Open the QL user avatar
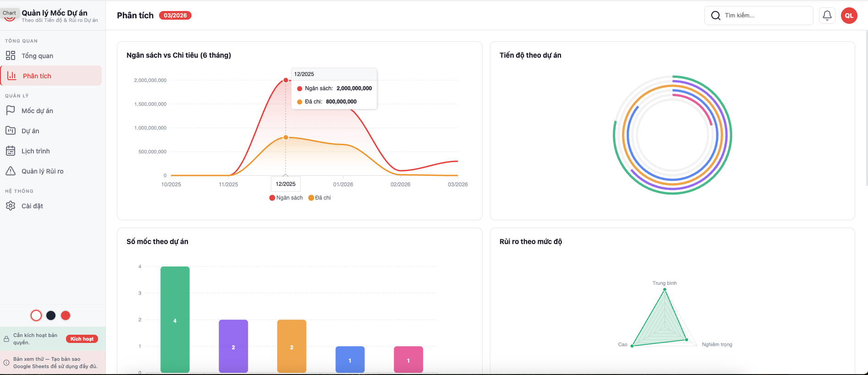Screen dimensions: 868x375 [x=849, y=16]
